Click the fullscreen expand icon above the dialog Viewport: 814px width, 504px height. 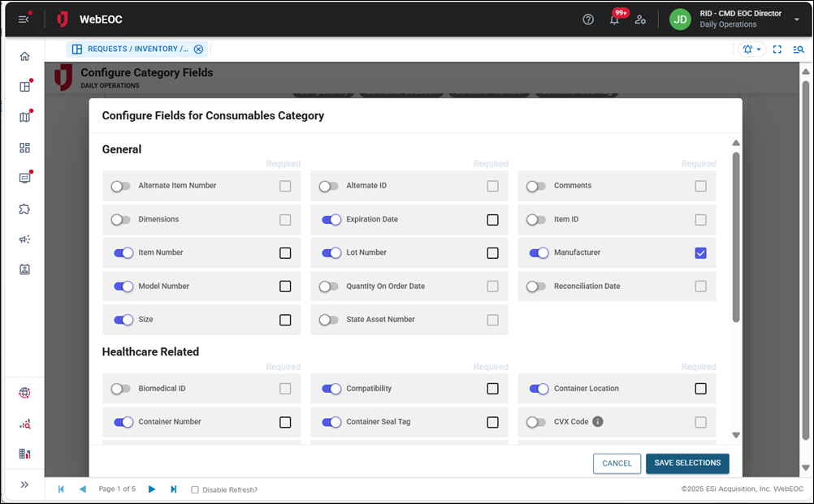777,49
